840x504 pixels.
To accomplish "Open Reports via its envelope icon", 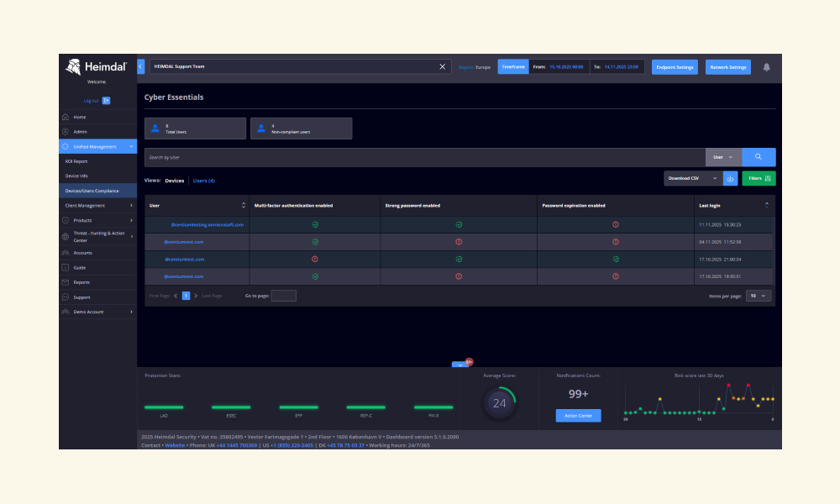I will pyautogui.click(x=66, y=282).
